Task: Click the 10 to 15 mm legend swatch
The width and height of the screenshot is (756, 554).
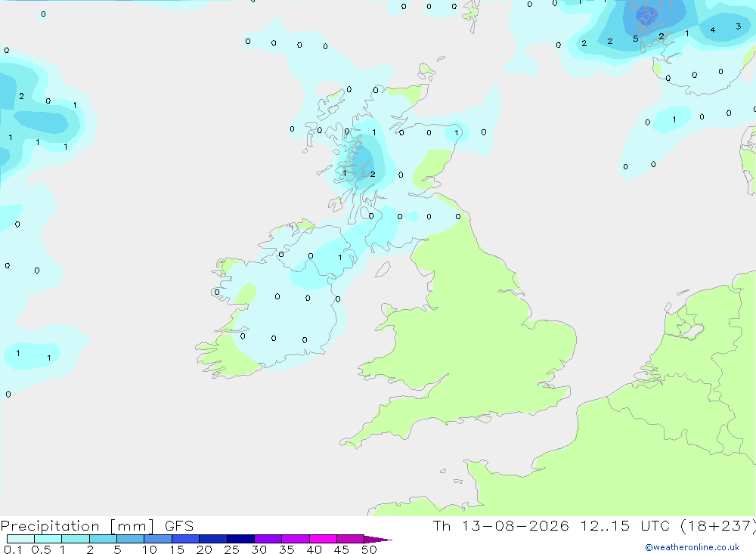Action: pyautogui.click(x=158, y=539)
